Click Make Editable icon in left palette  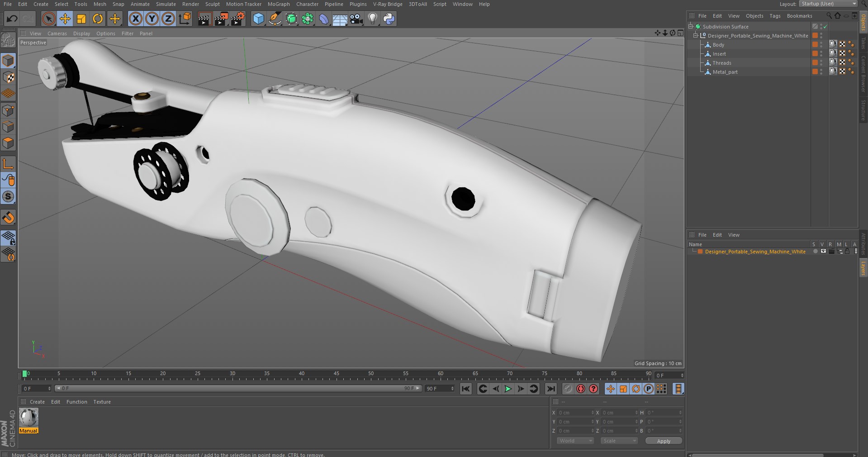pyautogui.click(x=8, y=40)
